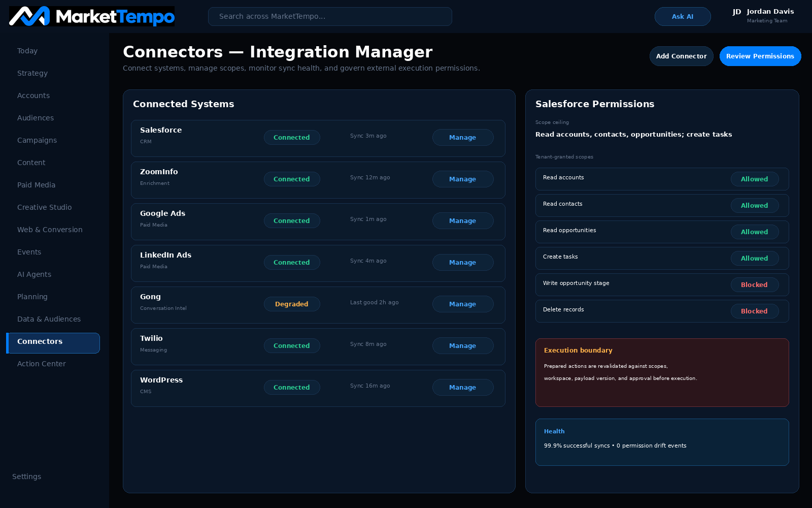Click Manage on the Gong row
The width and height of the screenshot is (812, 508).
[x=462, y=304]
